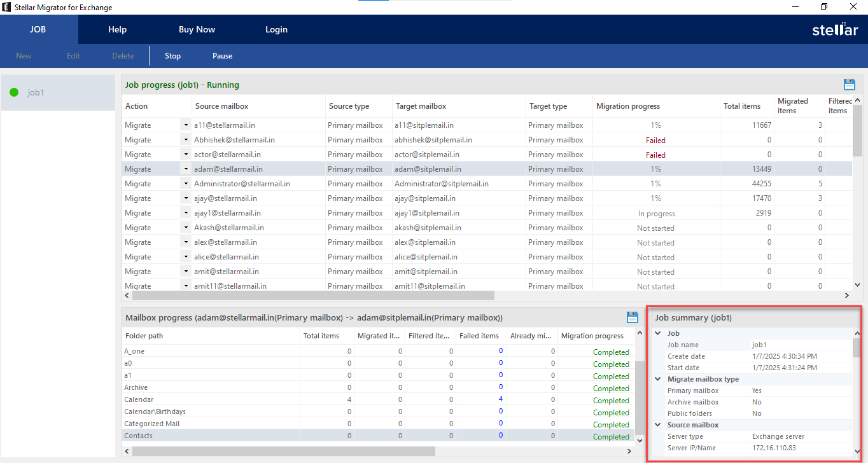The image size is (868, 463).
Task: Click Server IP/Name value 172.16.110.83
Action: point(774,448)
